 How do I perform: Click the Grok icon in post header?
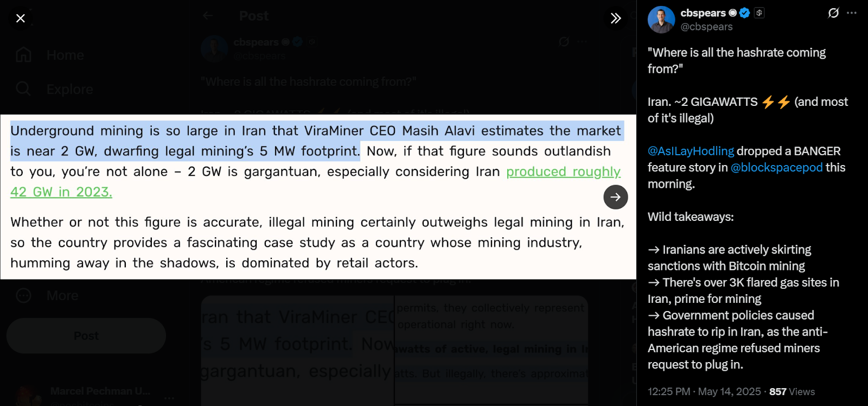coord(833,13)
